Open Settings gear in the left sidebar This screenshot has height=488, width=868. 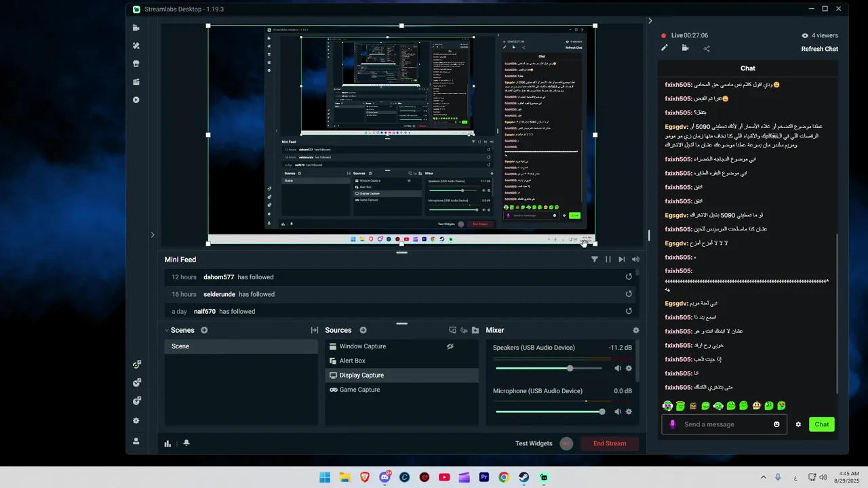pos(136,421)
